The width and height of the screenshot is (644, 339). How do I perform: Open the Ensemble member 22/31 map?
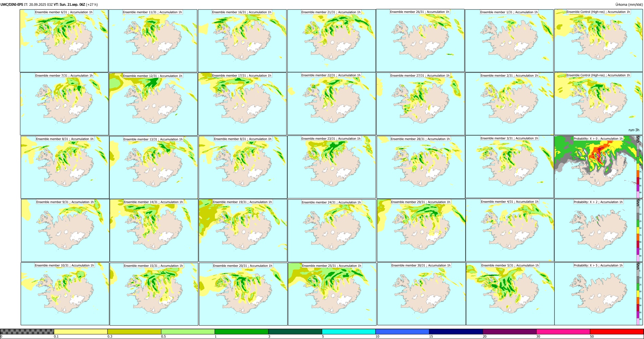pos(331,103)
